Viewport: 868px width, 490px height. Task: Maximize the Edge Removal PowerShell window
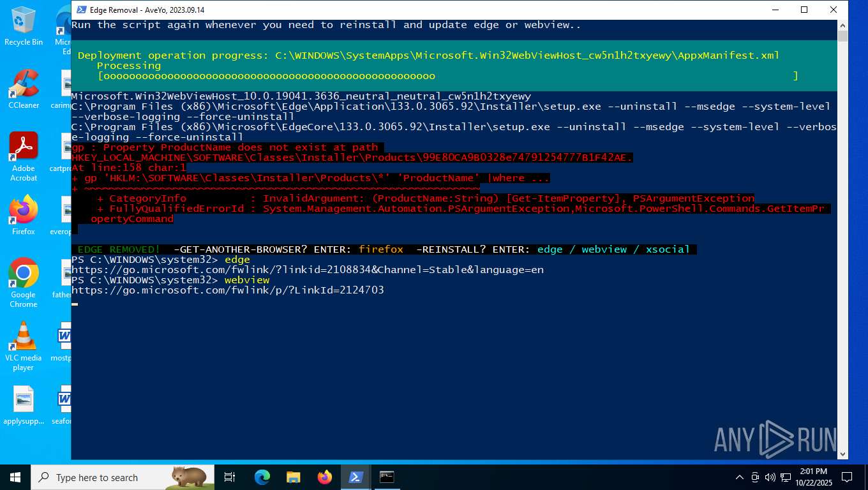click(804, 10)
